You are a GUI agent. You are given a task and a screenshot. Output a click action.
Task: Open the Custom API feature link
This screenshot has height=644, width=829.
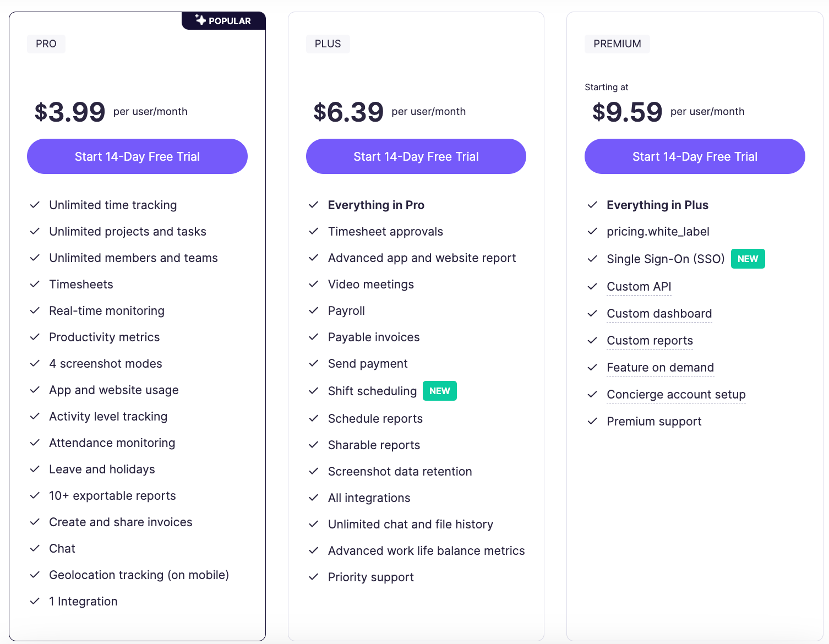[x=639, y=286]
